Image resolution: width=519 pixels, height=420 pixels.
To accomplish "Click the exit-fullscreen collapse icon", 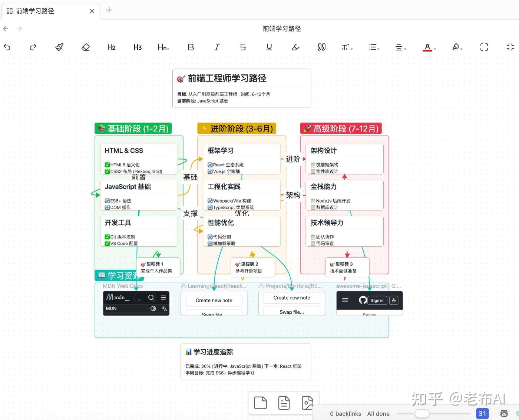I will (510, 47).
